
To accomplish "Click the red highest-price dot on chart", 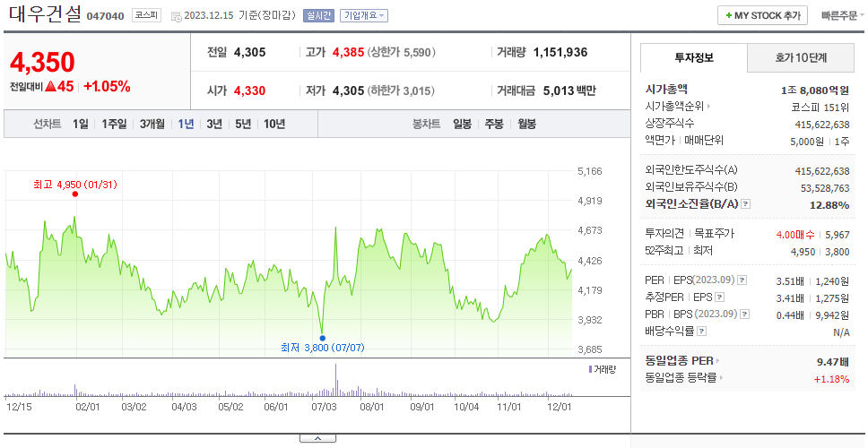I will pos(74,194).
